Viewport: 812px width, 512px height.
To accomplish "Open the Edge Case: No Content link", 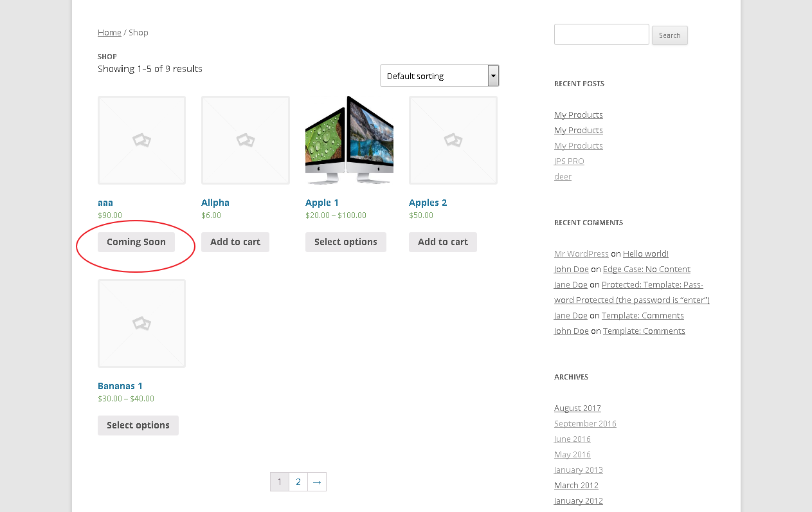I will coord(647,269).
